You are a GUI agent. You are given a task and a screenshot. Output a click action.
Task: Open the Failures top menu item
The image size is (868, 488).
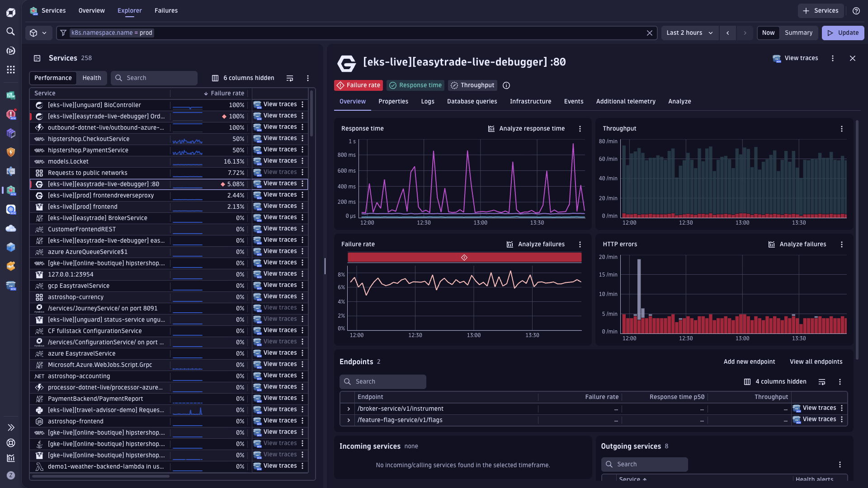point(166,11)
